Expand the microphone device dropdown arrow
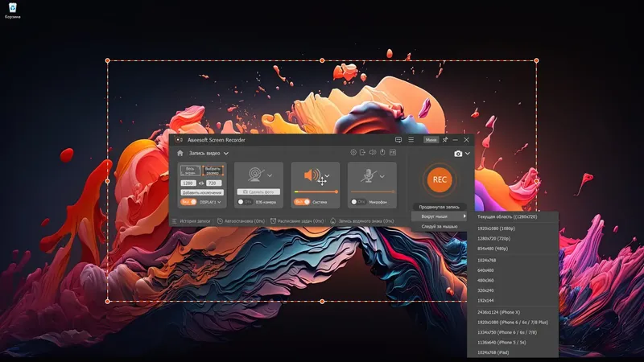The width and height of the screenshot is (644, 362). click(382, 176)
